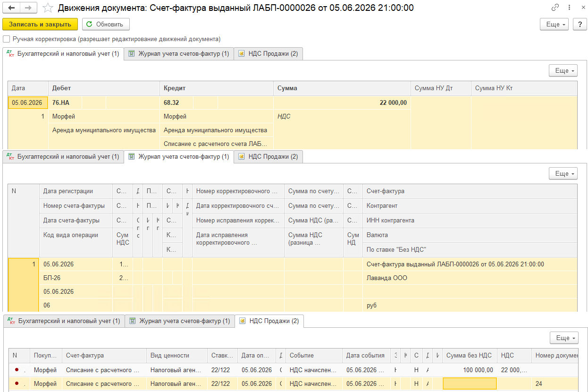
Task: Click Счет-фактура выданный ЛАБП-0000026 journal cell
Action: coord(470,264)
